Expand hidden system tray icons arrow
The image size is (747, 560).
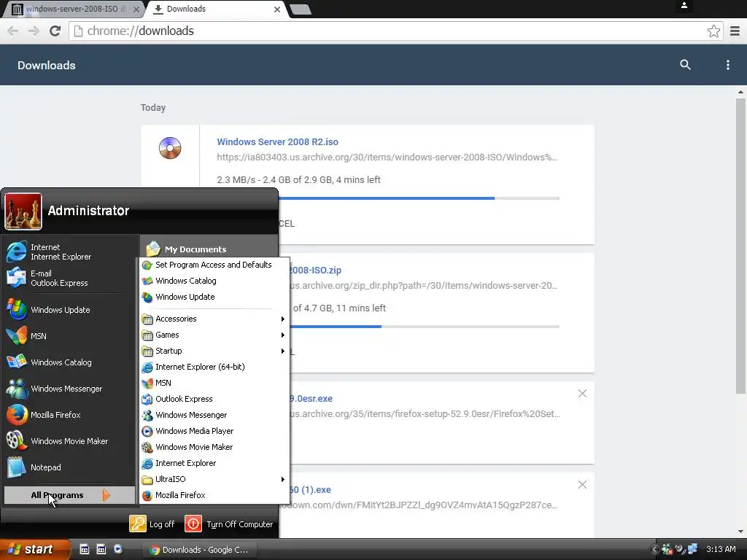pyautogui.click(x=655, y=550)
